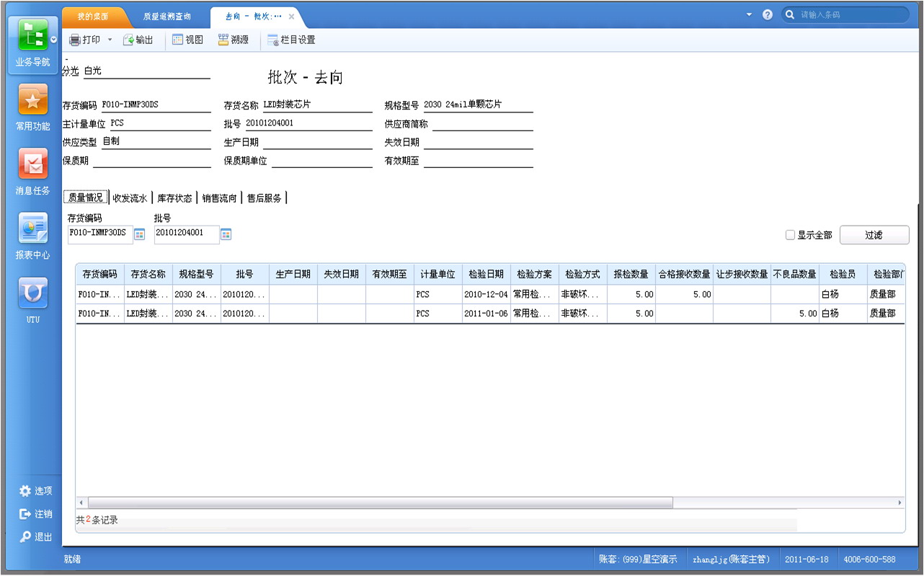Click the 不良品数量 column header
The width and height of the screenshot is (924, 576).
[x=795, y=275]
